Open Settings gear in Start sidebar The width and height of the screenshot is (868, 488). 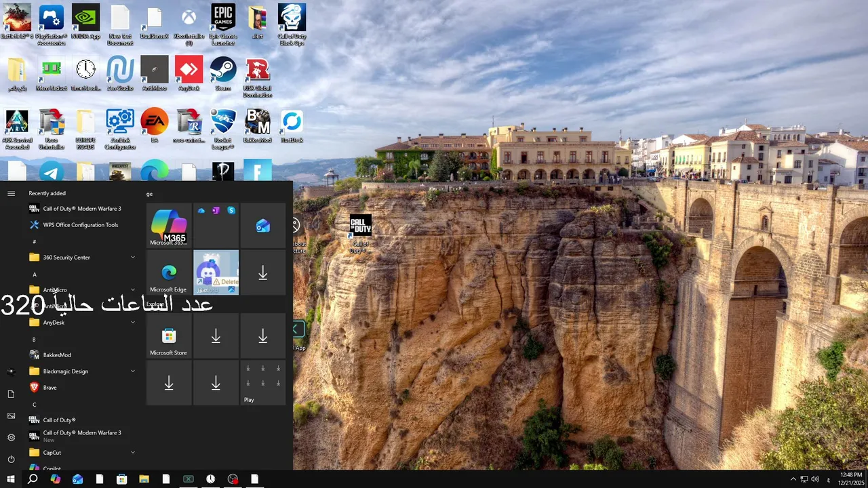[11, 437]
